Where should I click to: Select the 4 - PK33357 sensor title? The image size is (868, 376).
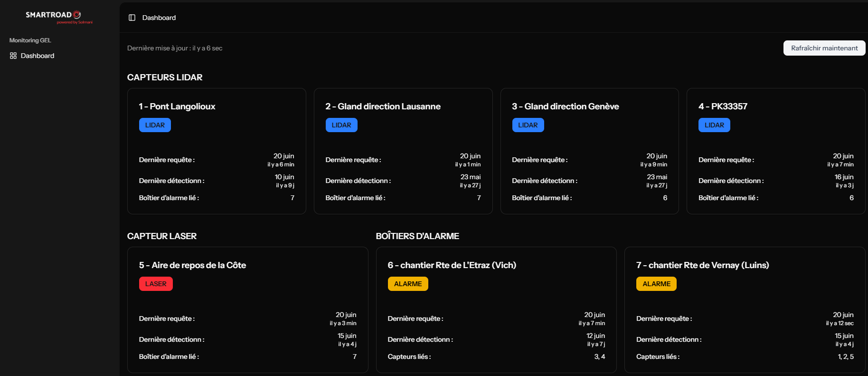(722, 106)
